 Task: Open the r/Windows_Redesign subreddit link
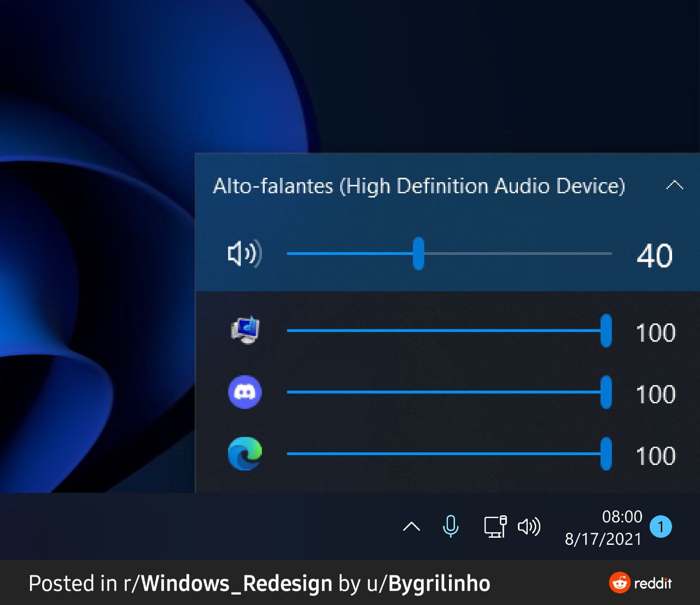pyautogui.click(x=228, y=584)
